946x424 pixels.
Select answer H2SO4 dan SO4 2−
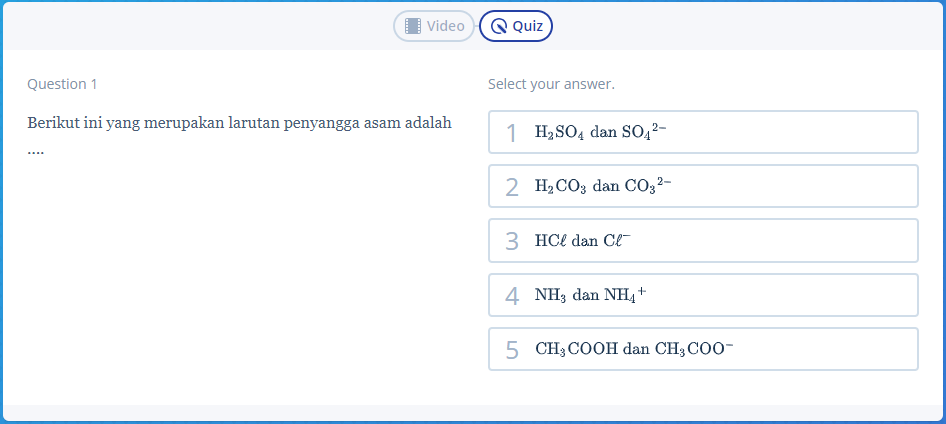702,132
